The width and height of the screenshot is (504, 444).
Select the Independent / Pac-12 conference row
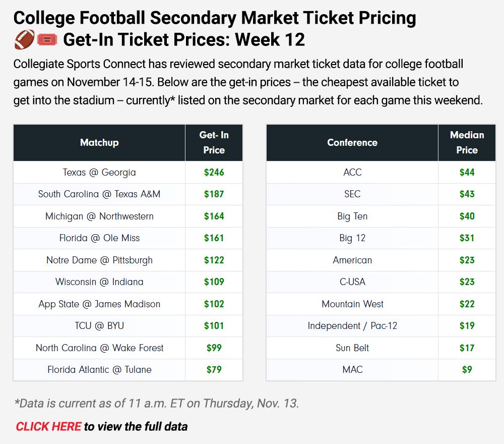pos(352,325)
